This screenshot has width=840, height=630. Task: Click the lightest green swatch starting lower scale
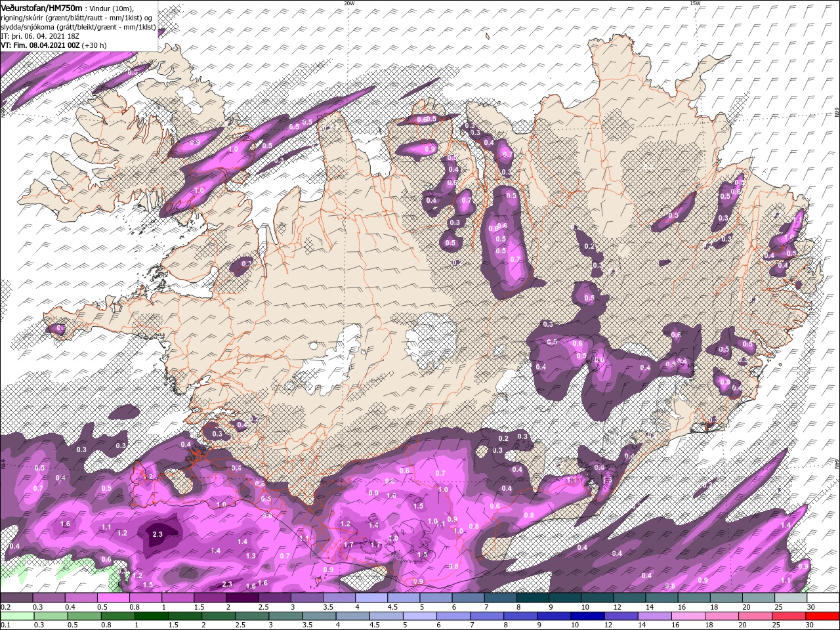point(16,616)
